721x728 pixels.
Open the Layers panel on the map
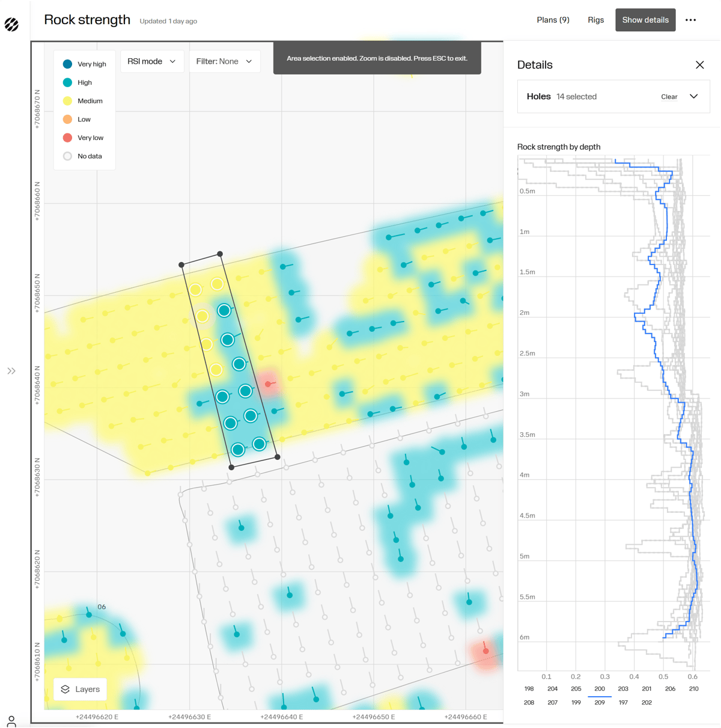pyautogui.click(x=80, y=689)
